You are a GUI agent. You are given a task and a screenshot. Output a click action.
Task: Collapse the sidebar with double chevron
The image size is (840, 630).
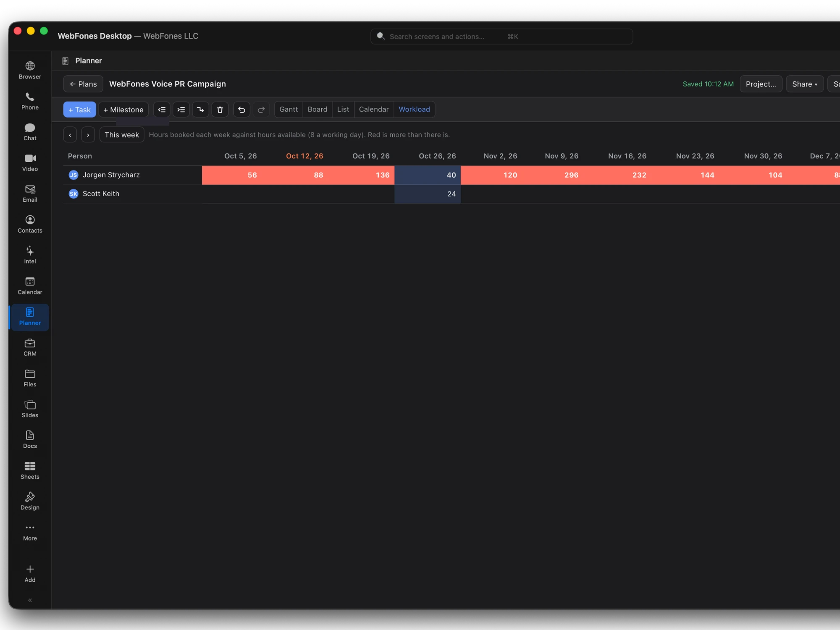coord(30,600)
